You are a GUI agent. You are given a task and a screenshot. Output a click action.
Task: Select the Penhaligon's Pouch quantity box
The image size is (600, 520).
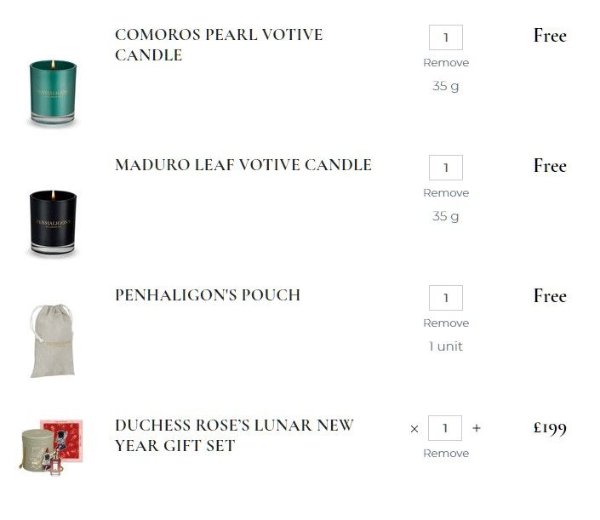[x=446, y=298]
